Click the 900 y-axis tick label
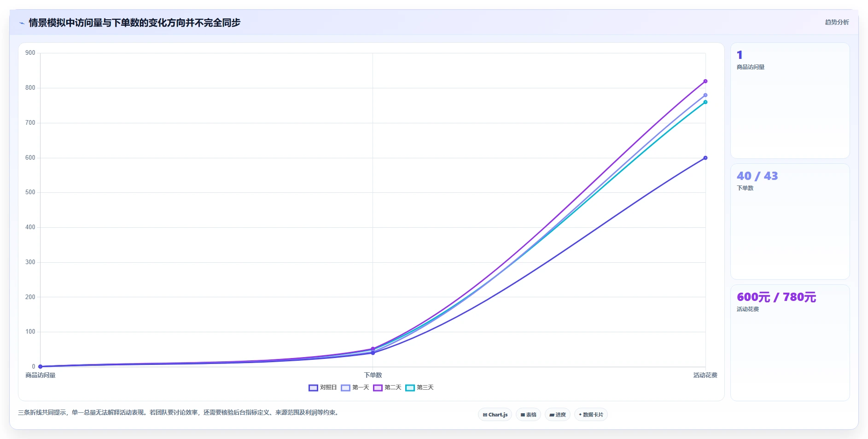This screenshot has height=439, width=868. point(30,53)
